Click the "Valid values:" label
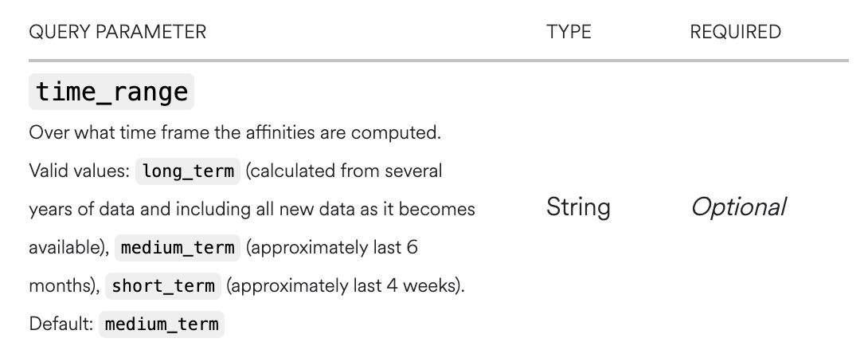The width and height of the screenshot is (868, 346). (x=78, y=171)
